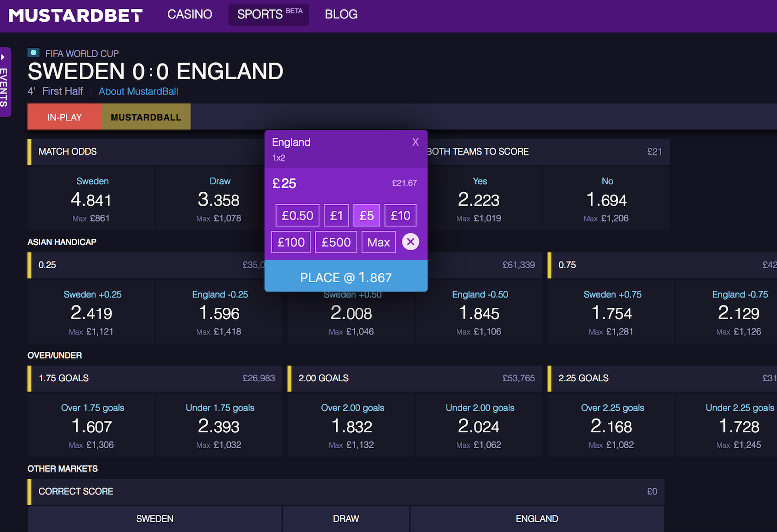Add £10 to the stake

click(x=400, y=215)
